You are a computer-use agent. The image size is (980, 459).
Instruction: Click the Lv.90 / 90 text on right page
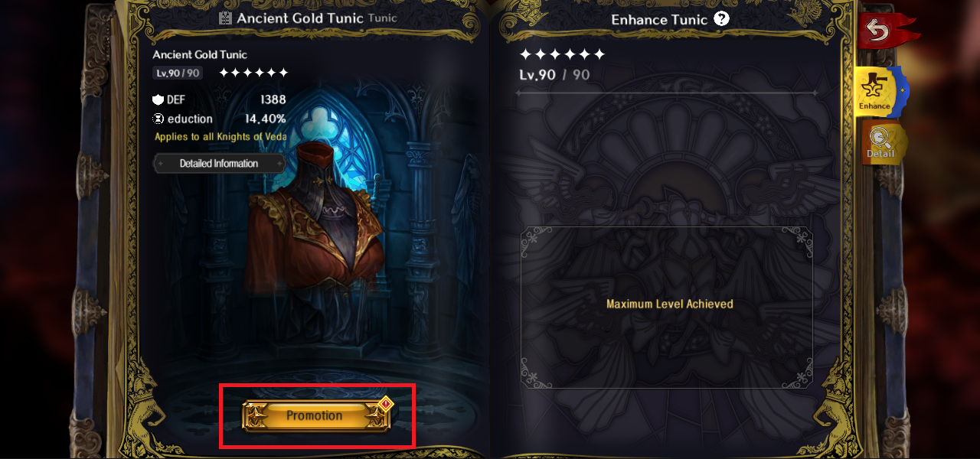(554, 75)
